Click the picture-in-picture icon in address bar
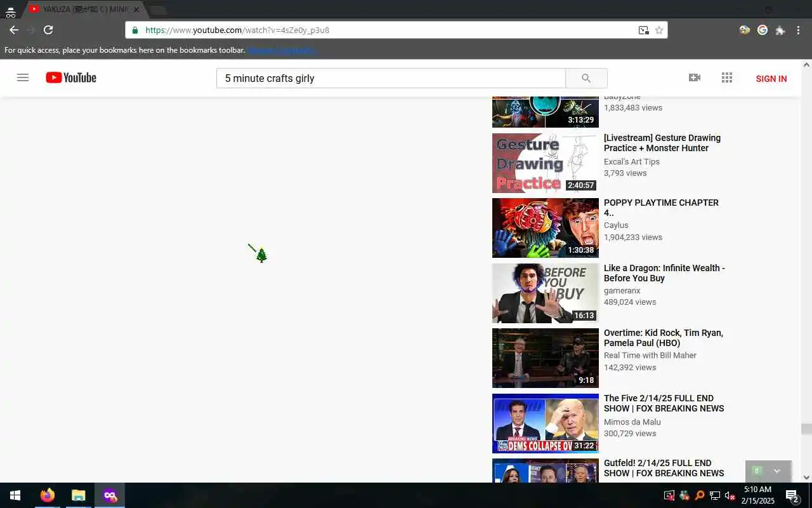812x508 pixels. coord(643,30)
